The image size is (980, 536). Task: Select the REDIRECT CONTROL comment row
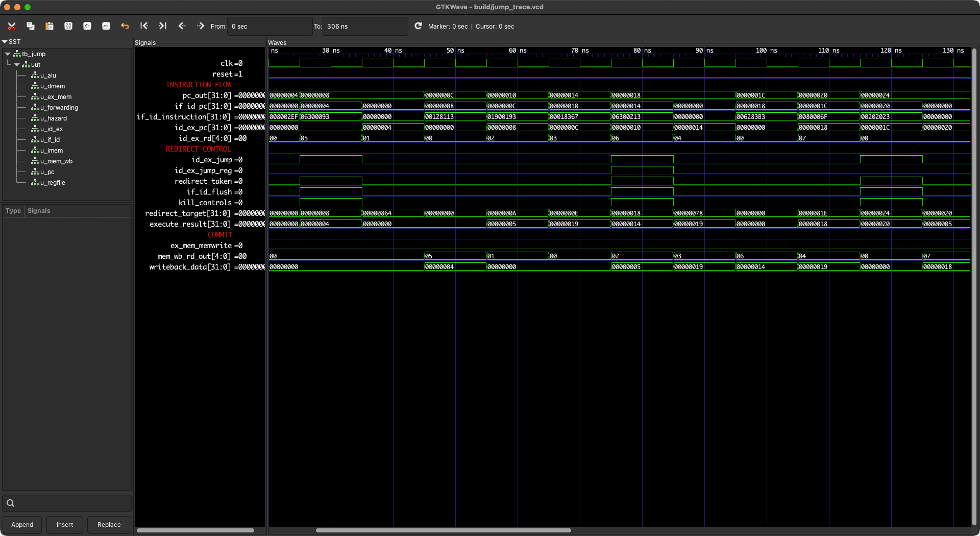point(200,149)
